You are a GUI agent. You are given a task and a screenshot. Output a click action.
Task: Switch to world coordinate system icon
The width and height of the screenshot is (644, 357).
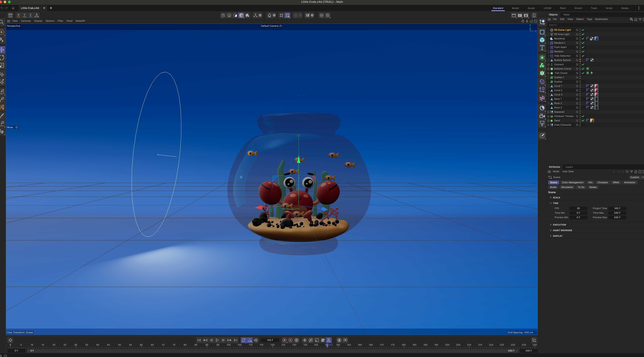(x=37, y=15)
